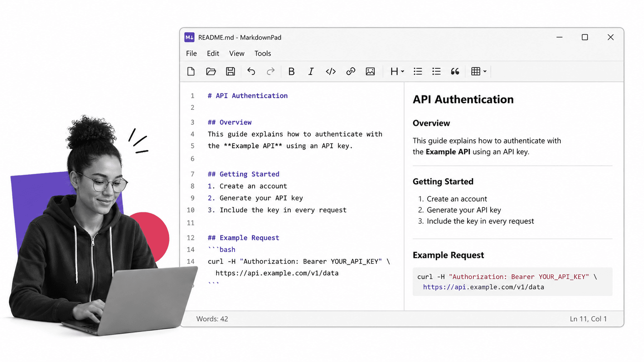
Task: Toggle bold formatting
Action: tap(292, 72)
